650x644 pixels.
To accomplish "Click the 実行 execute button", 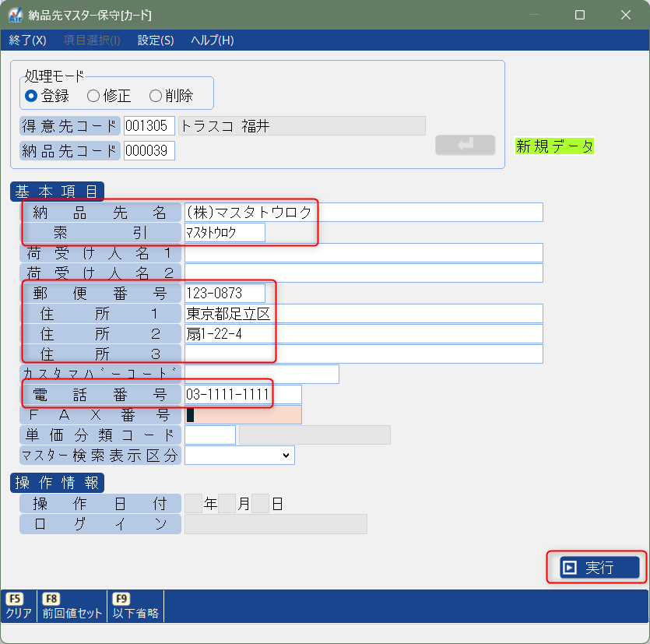I will 599,567.
